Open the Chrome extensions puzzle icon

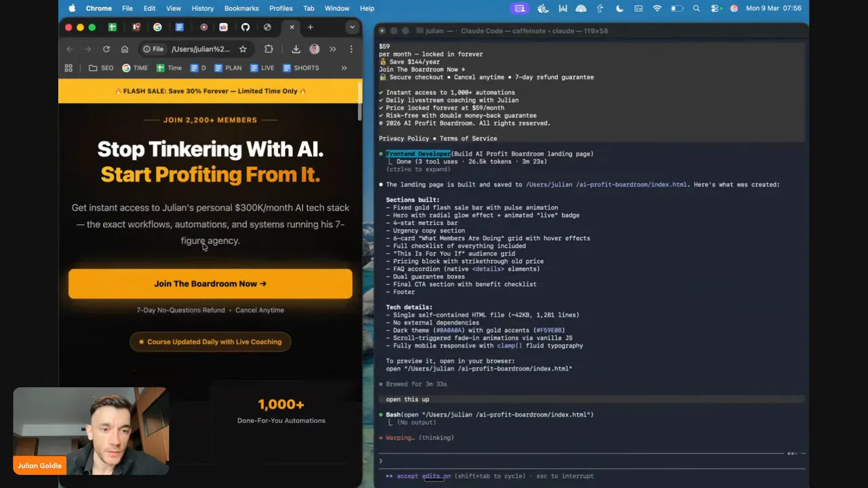click(x=269, y=49)
